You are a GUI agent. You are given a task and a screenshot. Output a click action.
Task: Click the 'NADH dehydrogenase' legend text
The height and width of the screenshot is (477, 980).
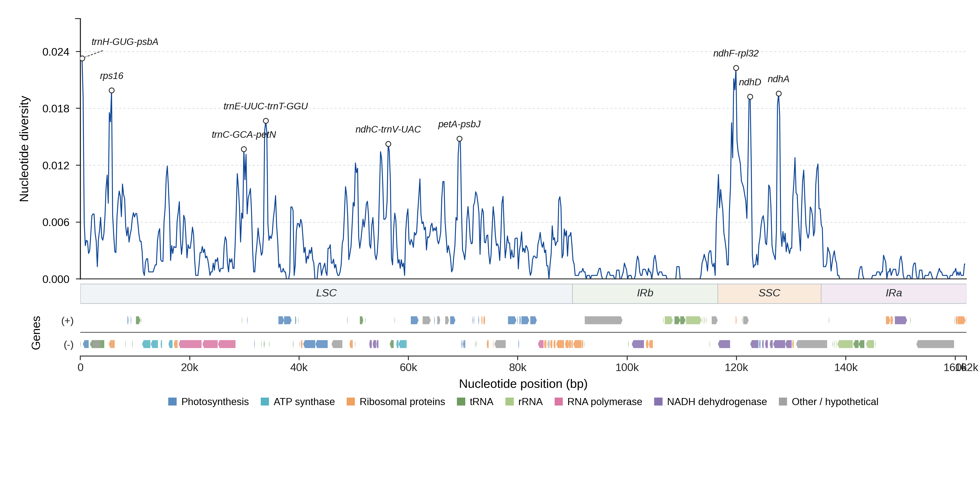click(x=717, y=402)
